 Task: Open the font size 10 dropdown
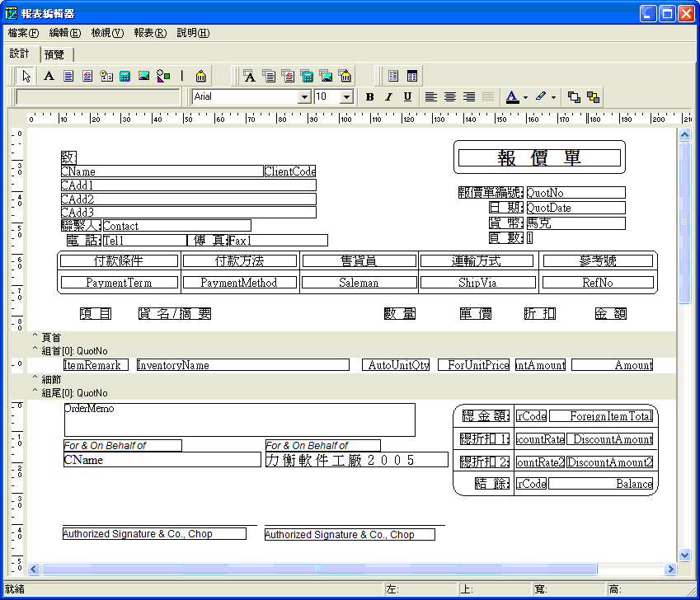click(x=346, y=96)
